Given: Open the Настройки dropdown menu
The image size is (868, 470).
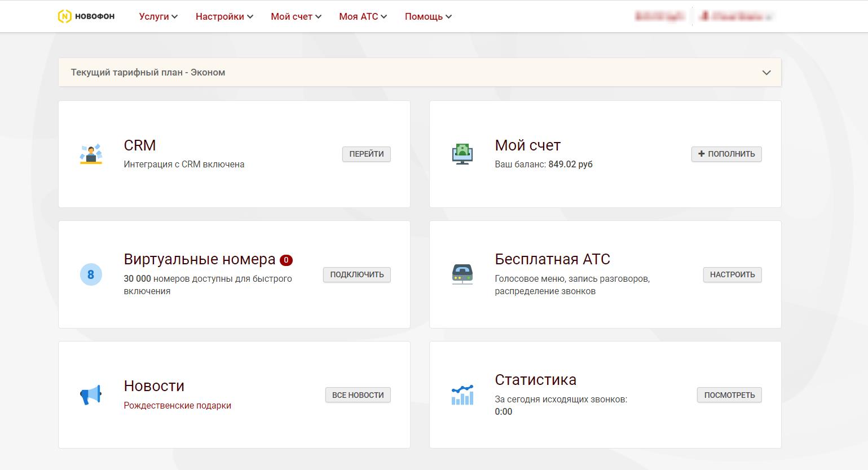Looking at the screenshot, I should pyautogui.click(x=224, y=16).
